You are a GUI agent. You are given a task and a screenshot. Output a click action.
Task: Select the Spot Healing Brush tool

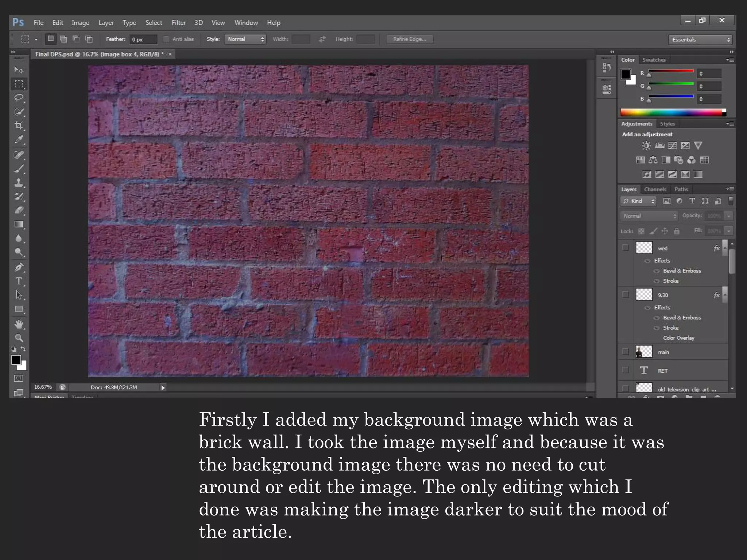tap(19, 155)
